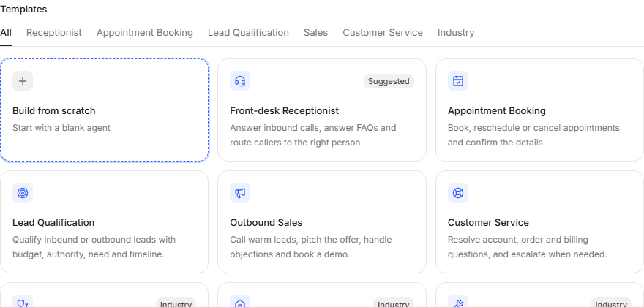Click the "Customer Service" card title

coord(488,222)
